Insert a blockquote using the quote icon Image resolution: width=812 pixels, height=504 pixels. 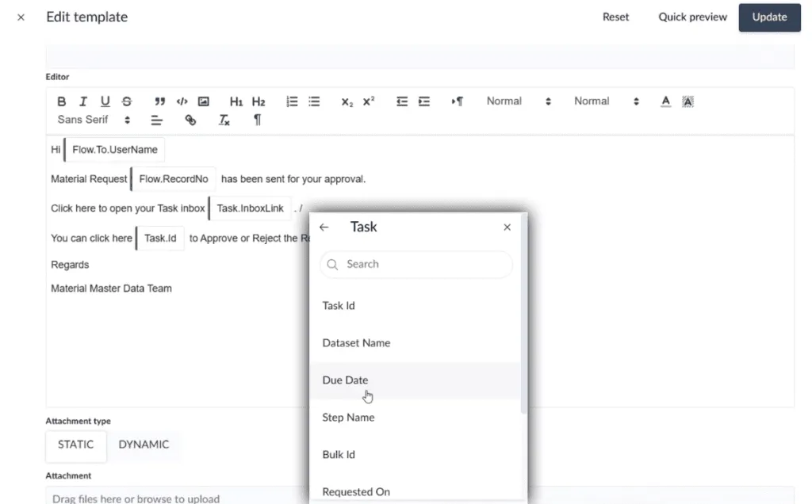160,101
